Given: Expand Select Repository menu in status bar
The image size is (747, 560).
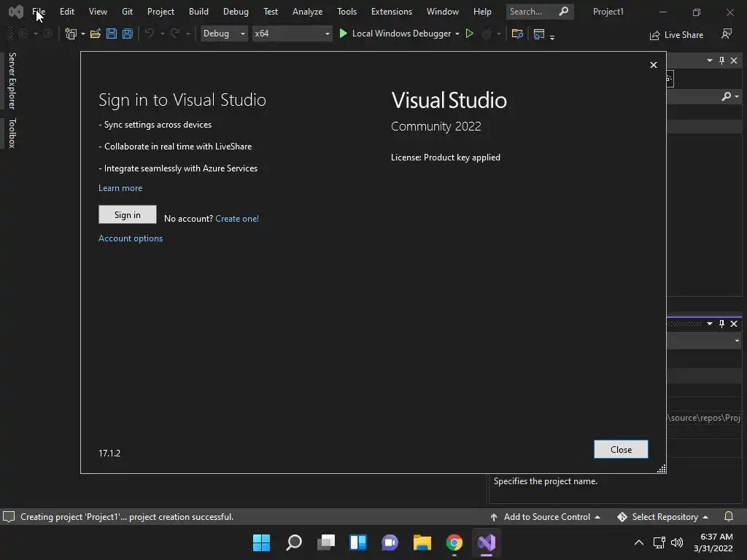Looking at the screenshot, I should point(662,517).
